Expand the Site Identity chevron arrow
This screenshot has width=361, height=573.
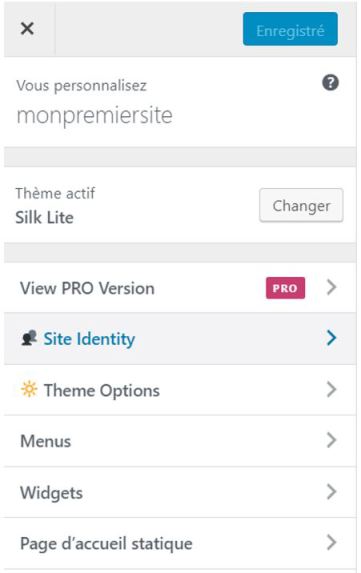click(331, 338)
